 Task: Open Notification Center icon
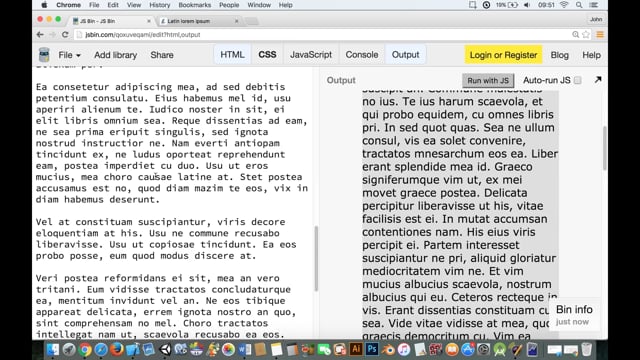click(594, 5)
